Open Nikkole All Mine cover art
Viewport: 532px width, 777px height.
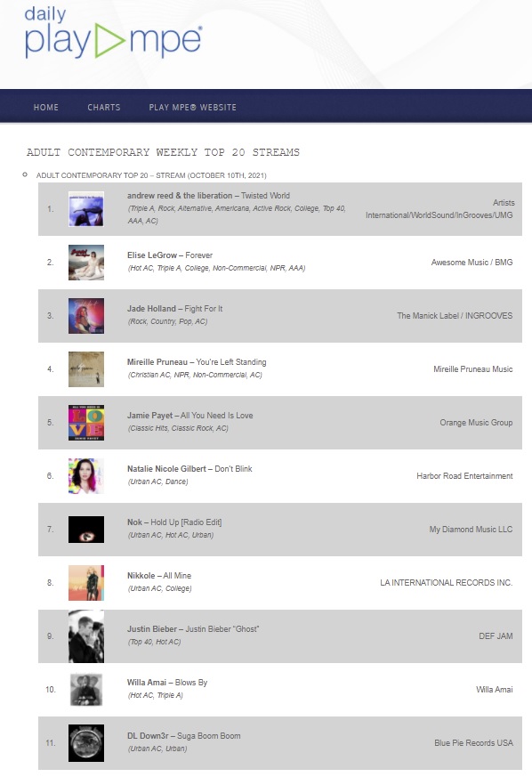pyautogui.click(x=86, y=583)
